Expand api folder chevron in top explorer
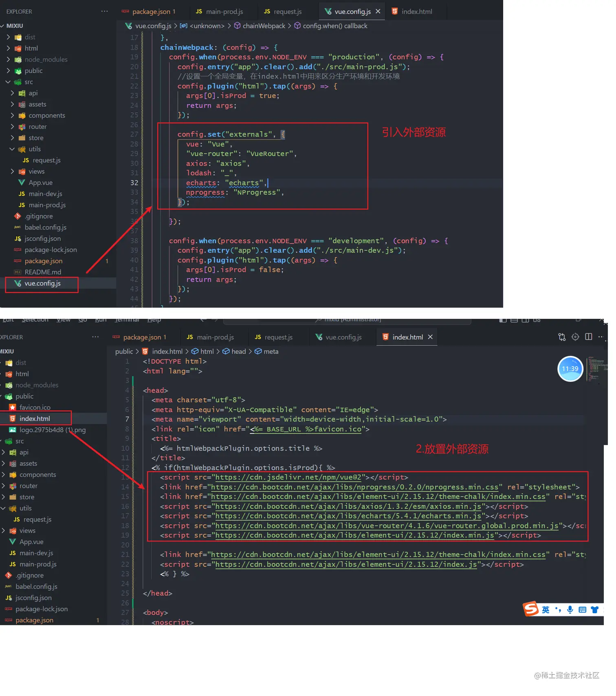 point(12,93)
